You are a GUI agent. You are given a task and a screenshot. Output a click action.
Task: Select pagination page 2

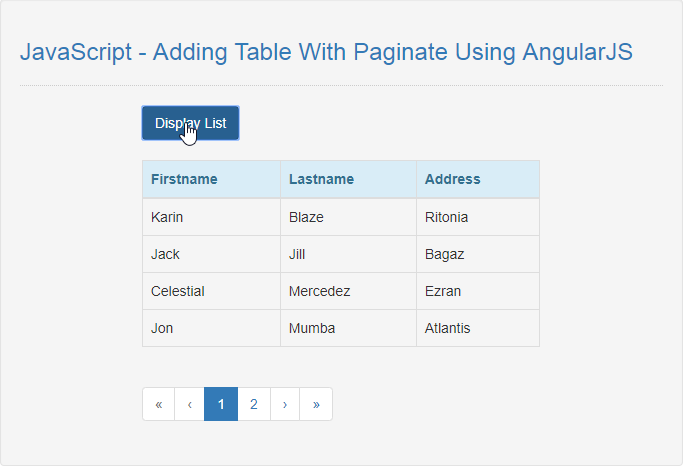[x=254, y=404]
